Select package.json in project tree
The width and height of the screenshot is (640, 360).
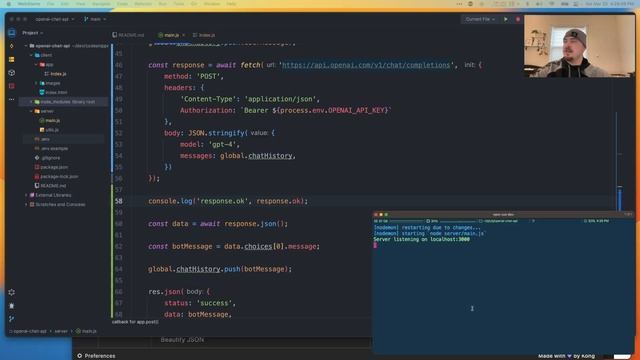click(x=51, y=167)
